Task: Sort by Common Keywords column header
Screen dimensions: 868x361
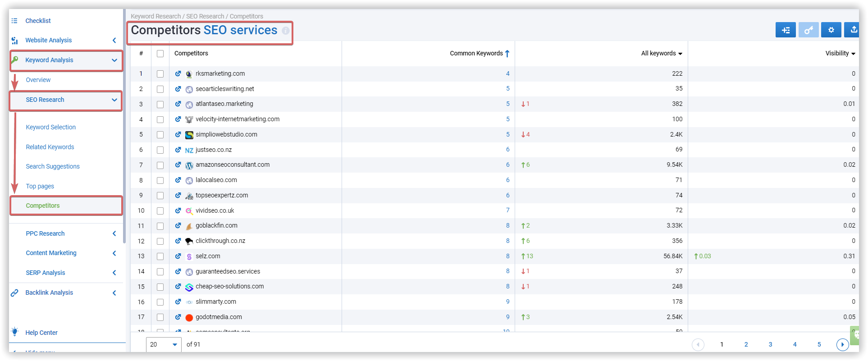Action: pyautogui.click(x=480, y=53)
